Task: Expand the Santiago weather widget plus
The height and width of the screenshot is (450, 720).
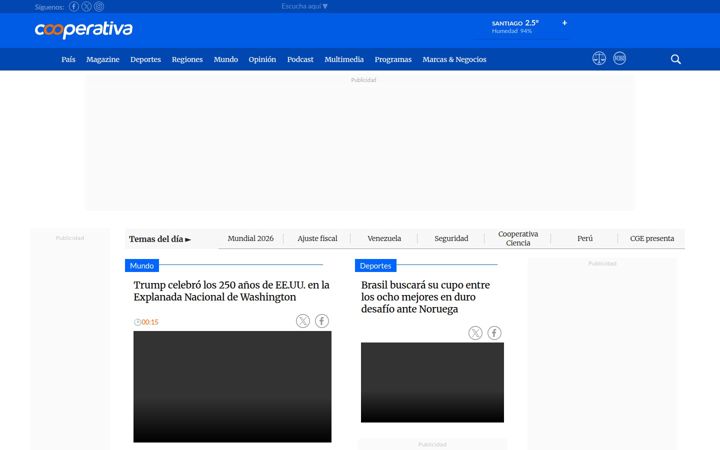Action: click(564, 22)
